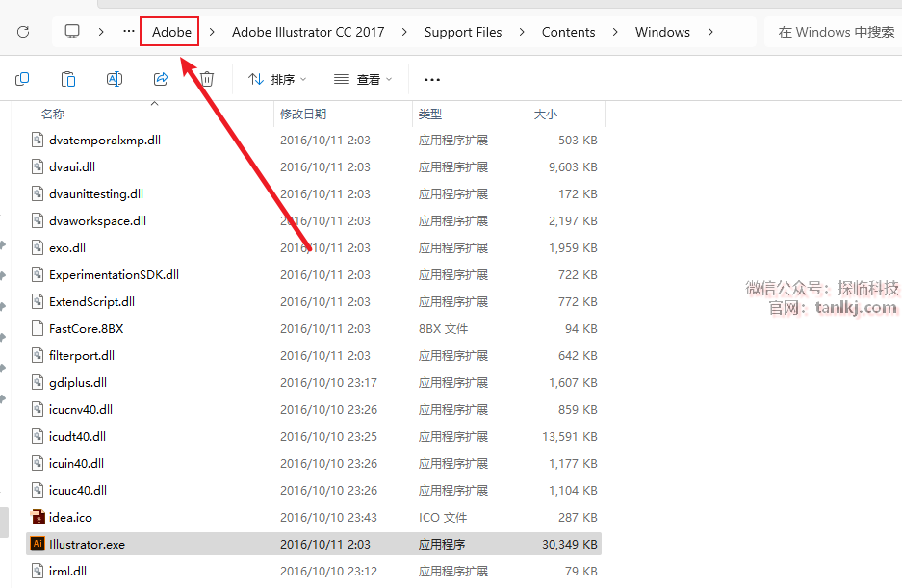
Task: Click the Copy icon in the toolbar
Action: [22, 79]
